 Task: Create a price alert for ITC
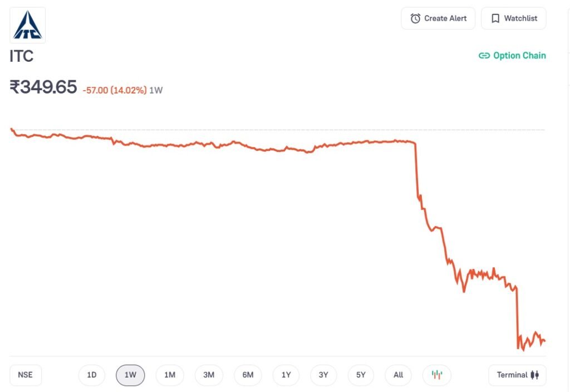(438, 18)
